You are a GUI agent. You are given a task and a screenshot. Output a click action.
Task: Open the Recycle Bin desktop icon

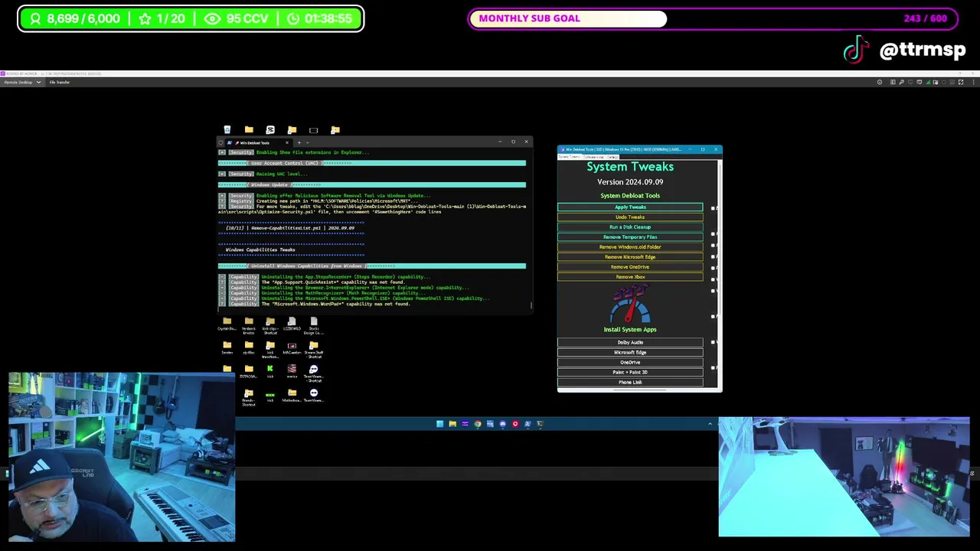227,130
